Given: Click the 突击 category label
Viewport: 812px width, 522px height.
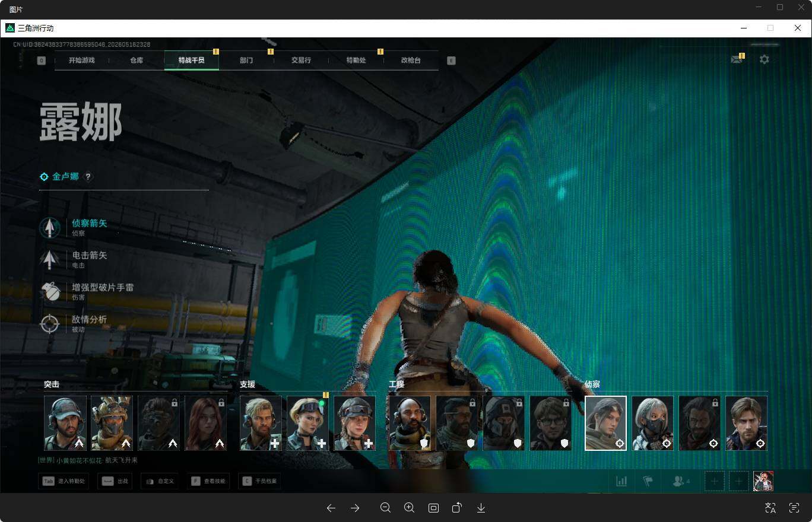Looking at the screenshot, I should click(x=52, y=384).
